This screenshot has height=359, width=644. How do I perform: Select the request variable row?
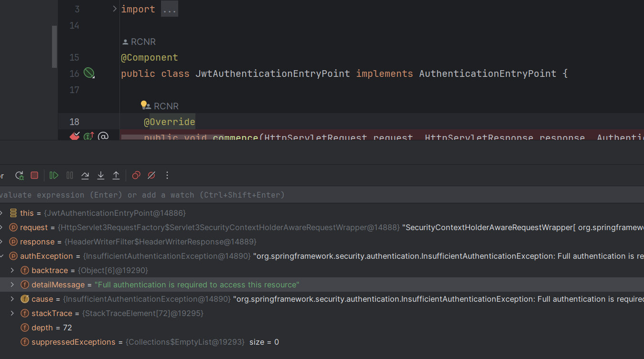[x=322, y=227]
